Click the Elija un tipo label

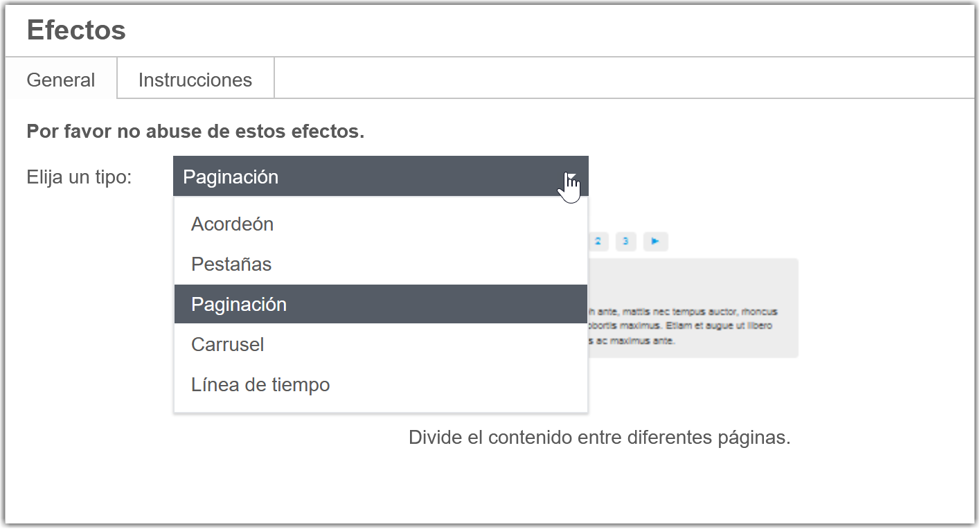tap(80, 177)
